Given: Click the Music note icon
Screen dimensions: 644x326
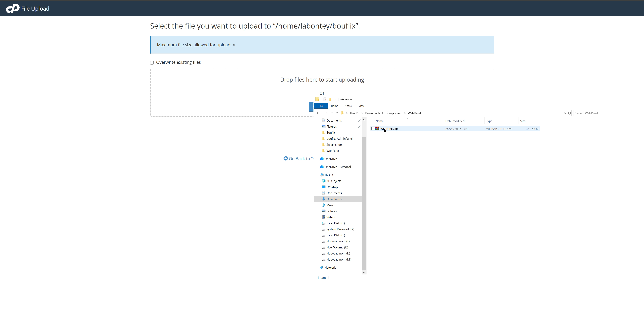Looking at the screenshot, I should [324, 205].
